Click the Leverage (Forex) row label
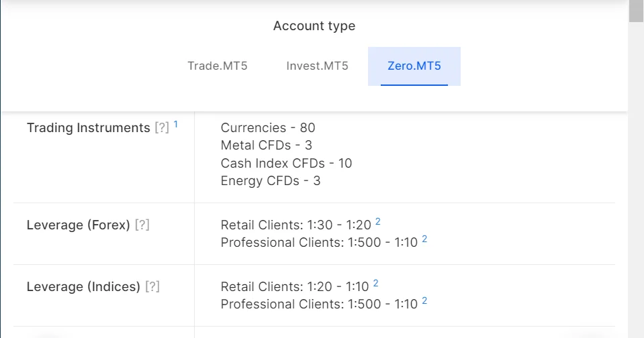 (78, 225)
